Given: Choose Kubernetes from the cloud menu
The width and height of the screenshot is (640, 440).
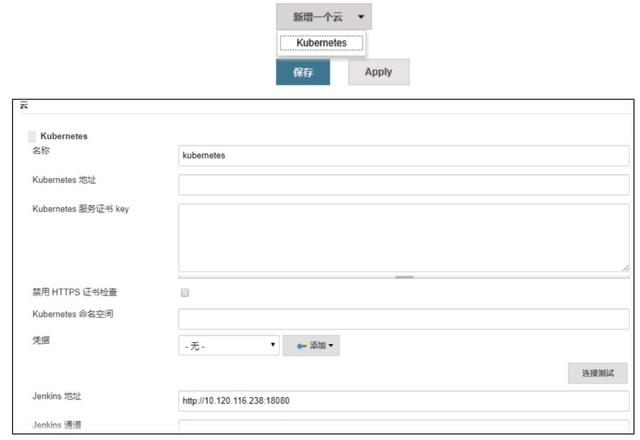Looking at the screenshot, I should [322, 43].
